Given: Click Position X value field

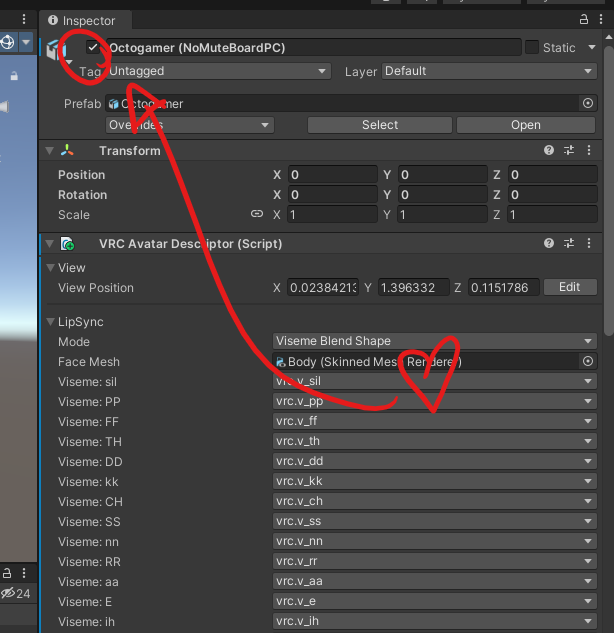Looking at the screenshot, I should [x=333, y=175].
